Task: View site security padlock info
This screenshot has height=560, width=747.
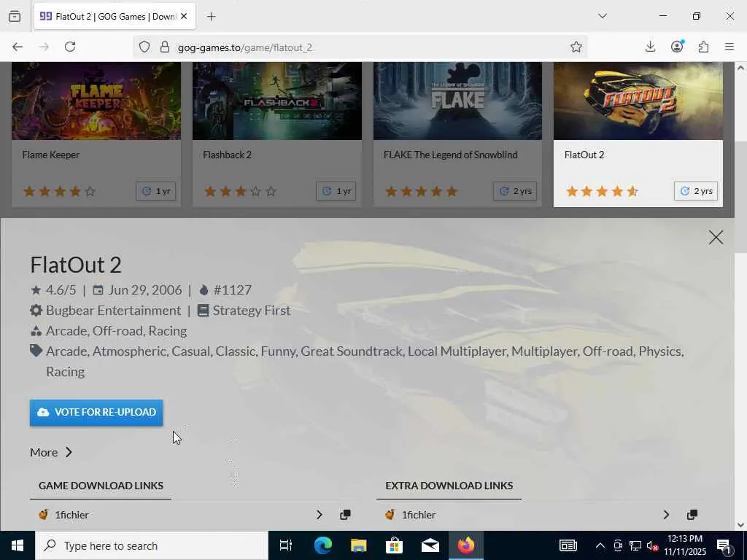Action: (x=165, y=47)
